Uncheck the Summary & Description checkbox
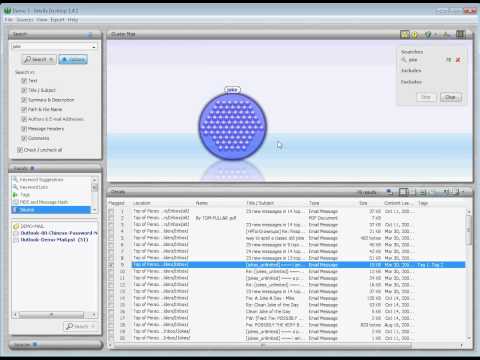Viewport: 480px width, 360px height. (x=24, y=100)
